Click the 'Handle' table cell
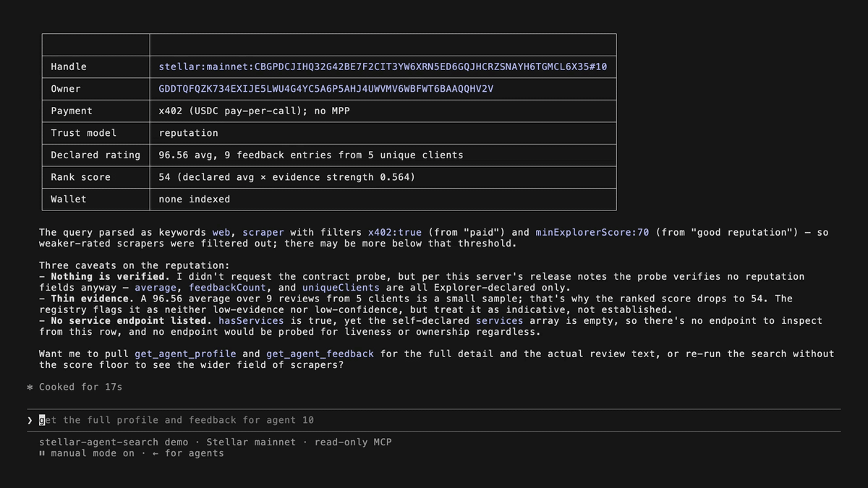Screen dimensions: 868x488 point(95,67)
